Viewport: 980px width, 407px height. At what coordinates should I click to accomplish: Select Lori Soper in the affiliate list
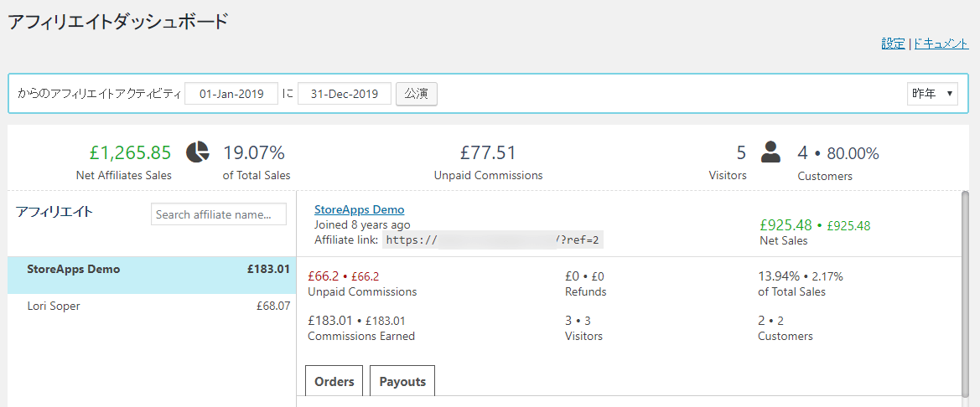click(x=152, y=306)
